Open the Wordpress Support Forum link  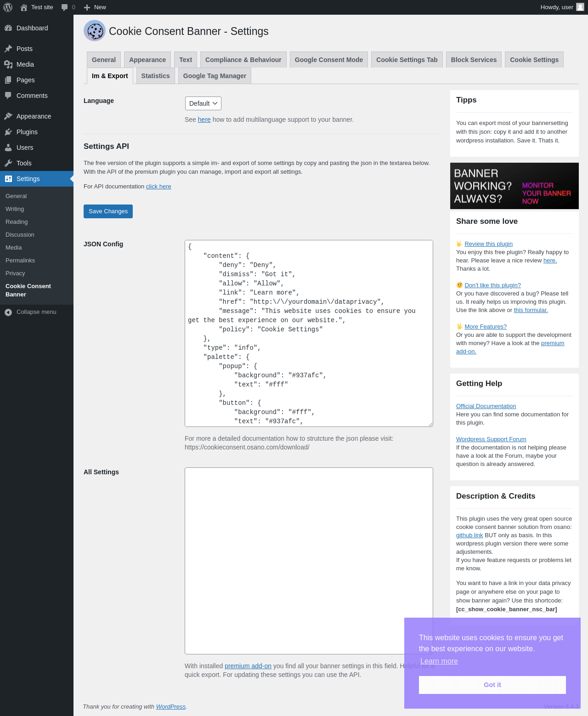pos(491,439)
